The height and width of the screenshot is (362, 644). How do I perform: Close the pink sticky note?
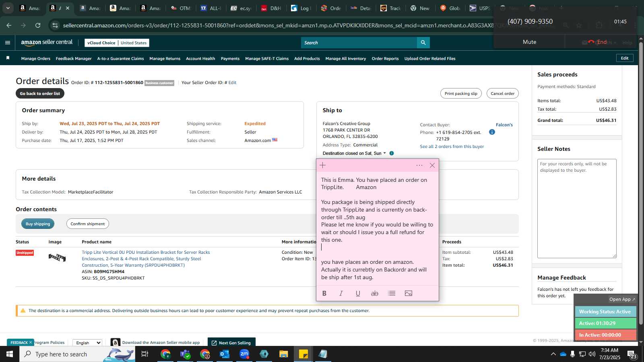432,165
